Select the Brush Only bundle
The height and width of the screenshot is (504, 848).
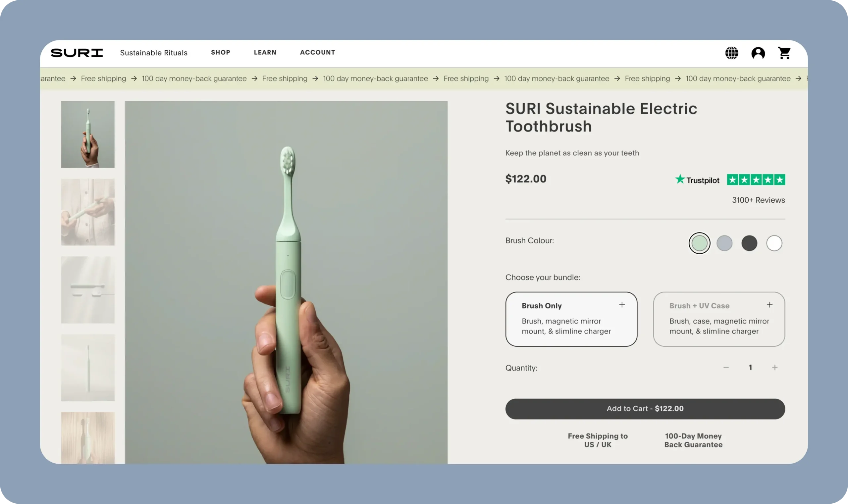(571, 319)
